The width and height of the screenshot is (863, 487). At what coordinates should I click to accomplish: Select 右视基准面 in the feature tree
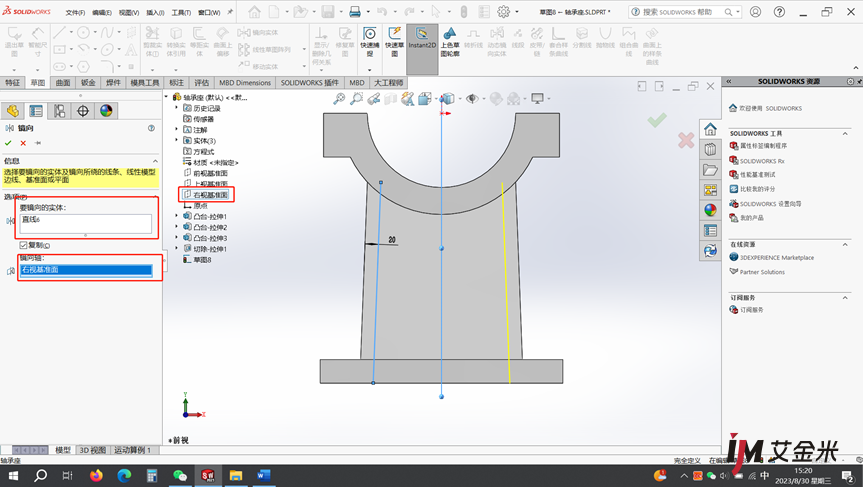click(210, 195)
